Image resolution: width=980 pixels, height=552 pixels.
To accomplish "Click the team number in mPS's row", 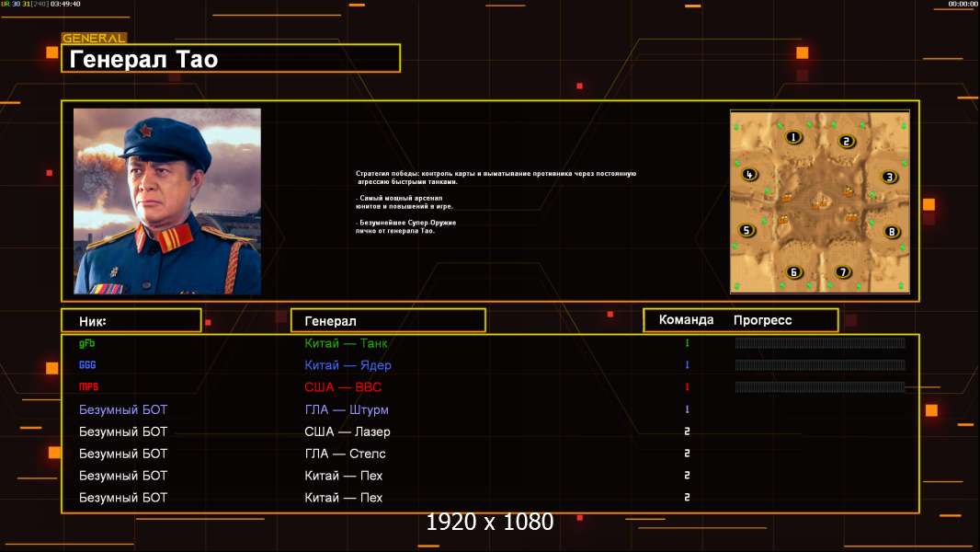I will [x=687, y=387].
